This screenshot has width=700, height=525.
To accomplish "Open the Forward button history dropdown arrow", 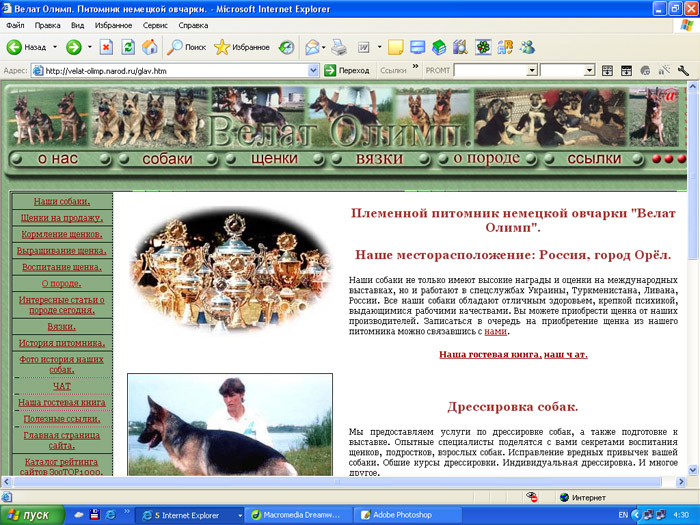I will [89, 47].
